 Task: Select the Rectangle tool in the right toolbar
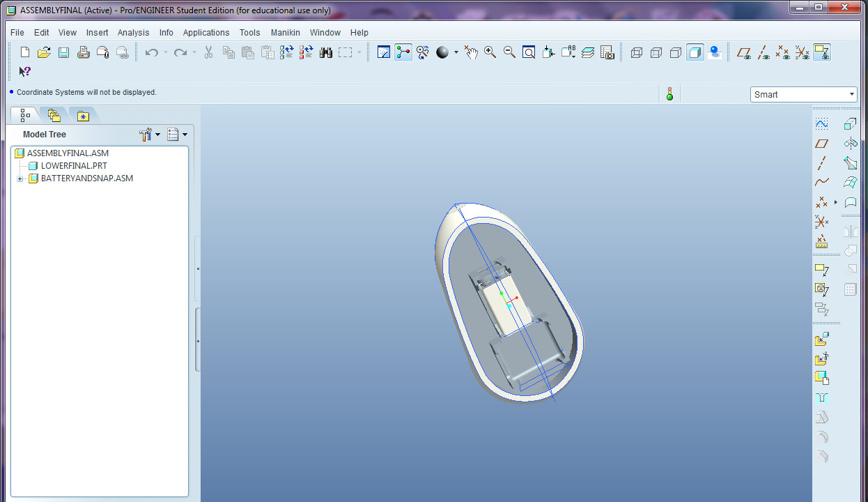[822, 143]
